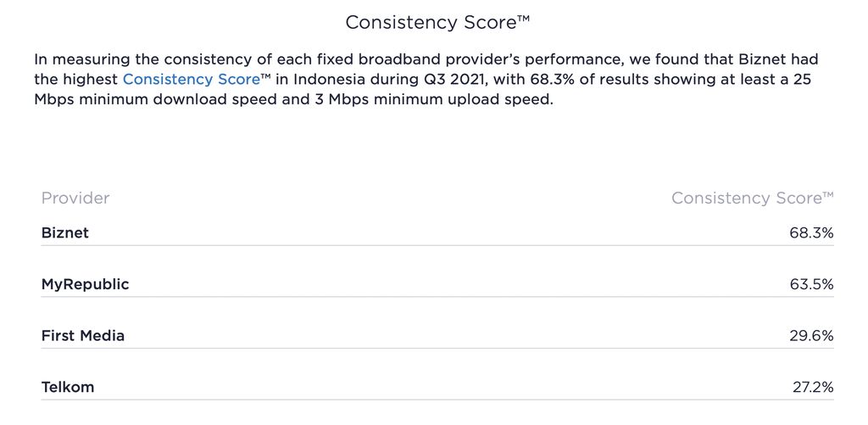868x425 pixels.
Task: Select the Consistency Score™ column header
Action: point(752,199)
